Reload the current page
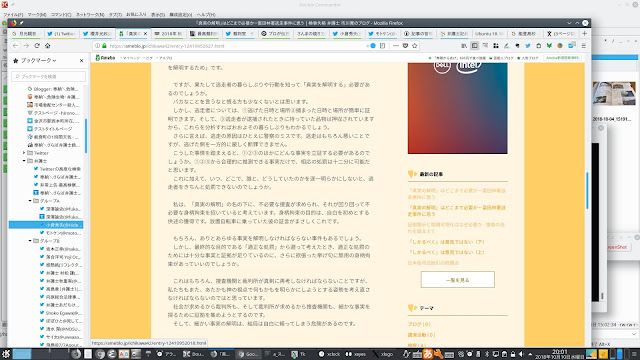Image resolution: width=640 pixels, height=360 pixels. click(37, 46)
